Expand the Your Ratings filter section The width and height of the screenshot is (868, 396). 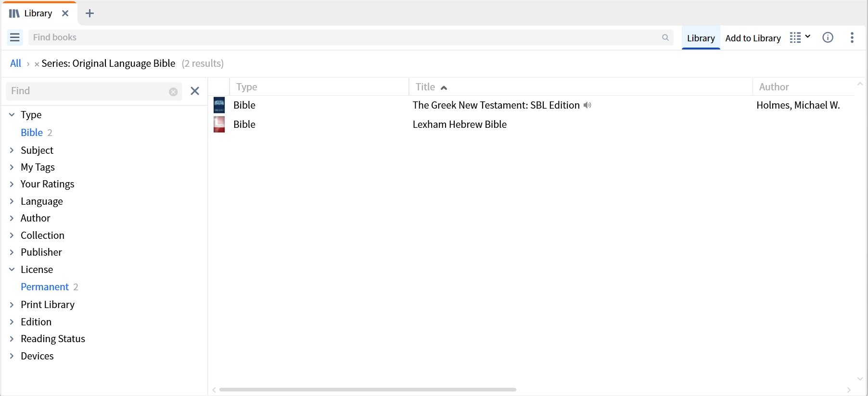click(x=12, y=184)
